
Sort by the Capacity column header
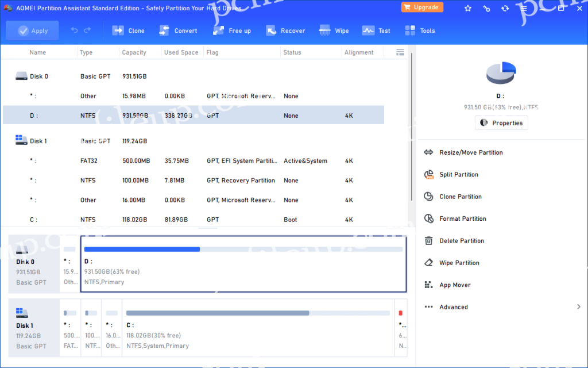tap(134, 52)
